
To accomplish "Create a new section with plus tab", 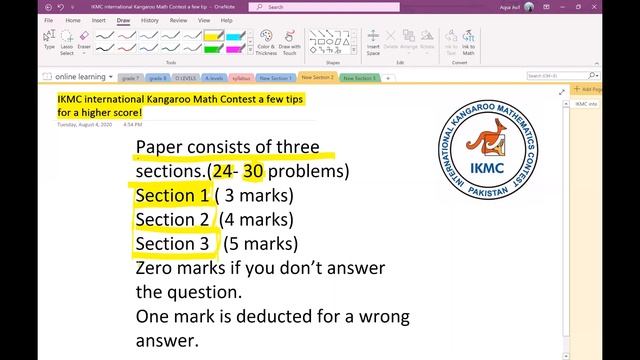I will click(388, 78).
